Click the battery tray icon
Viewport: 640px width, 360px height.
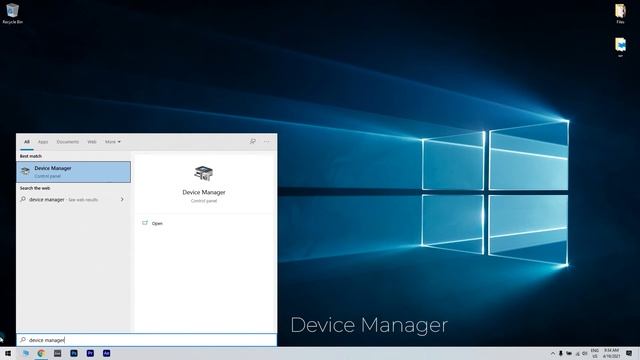pos(569,353)
